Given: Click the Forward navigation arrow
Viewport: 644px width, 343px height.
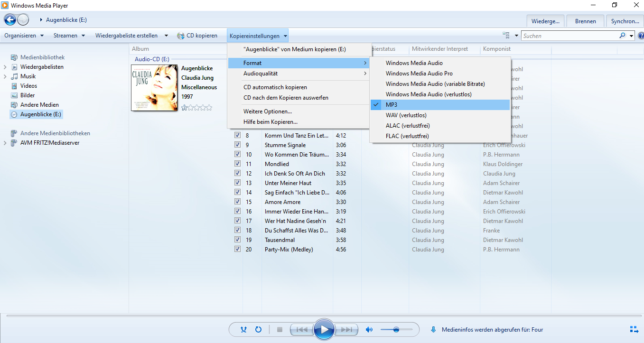Looking at the screenshot, I should click(23, 19).
